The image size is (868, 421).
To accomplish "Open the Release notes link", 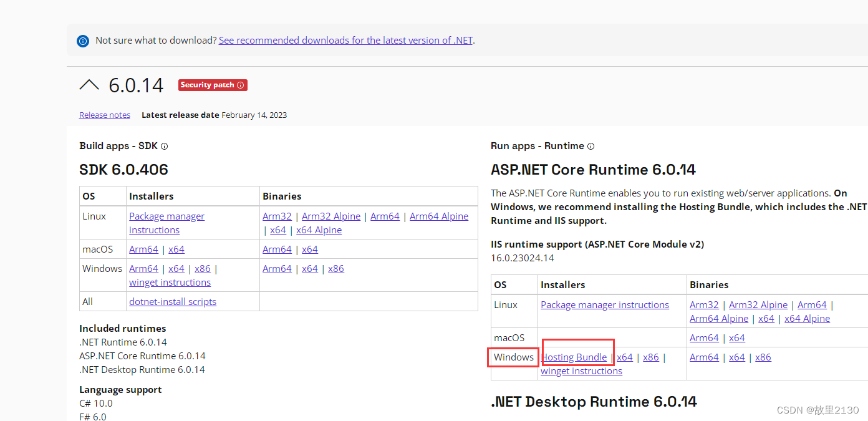I will click(105, 115).
